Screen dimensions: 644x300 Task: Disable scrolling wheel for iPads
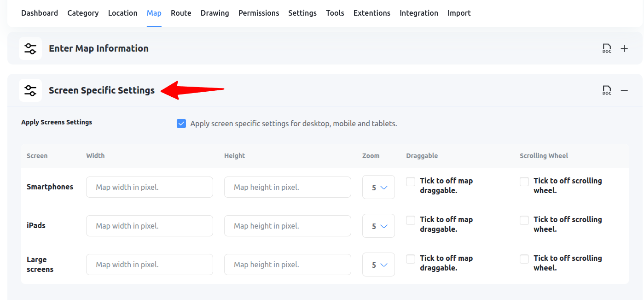(524, 220)
